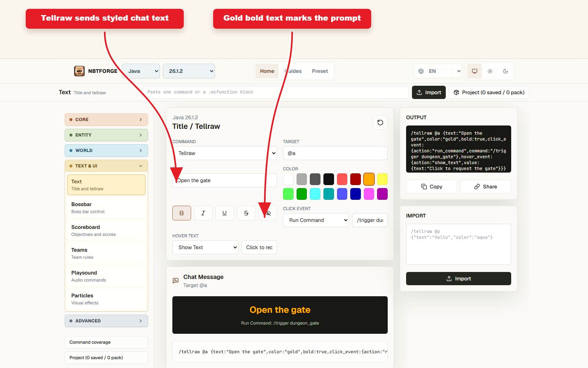Pick the gold color swatch
Screen dimensions: 588x368
[x=369, y=179]
